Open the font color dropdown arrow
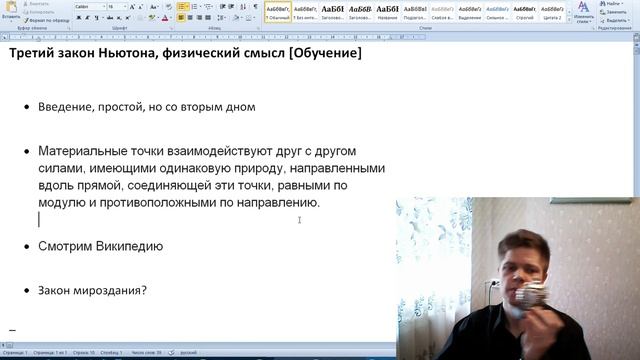 coord(170,18)
